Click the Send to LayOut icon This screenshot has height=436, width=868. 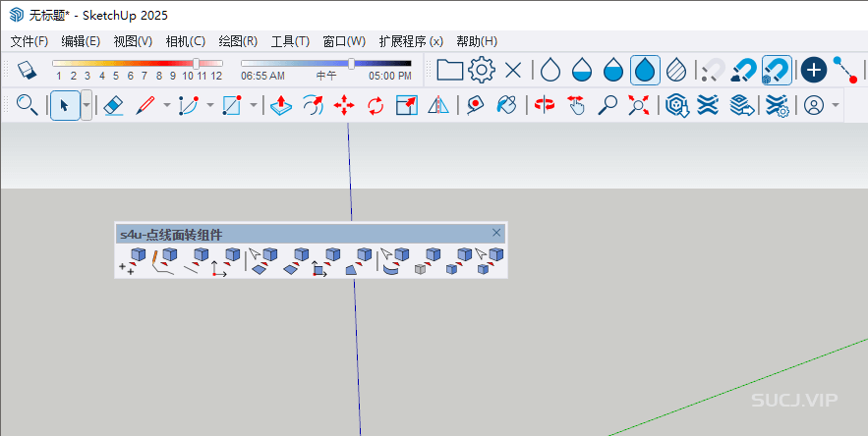(x=742, y=104)
